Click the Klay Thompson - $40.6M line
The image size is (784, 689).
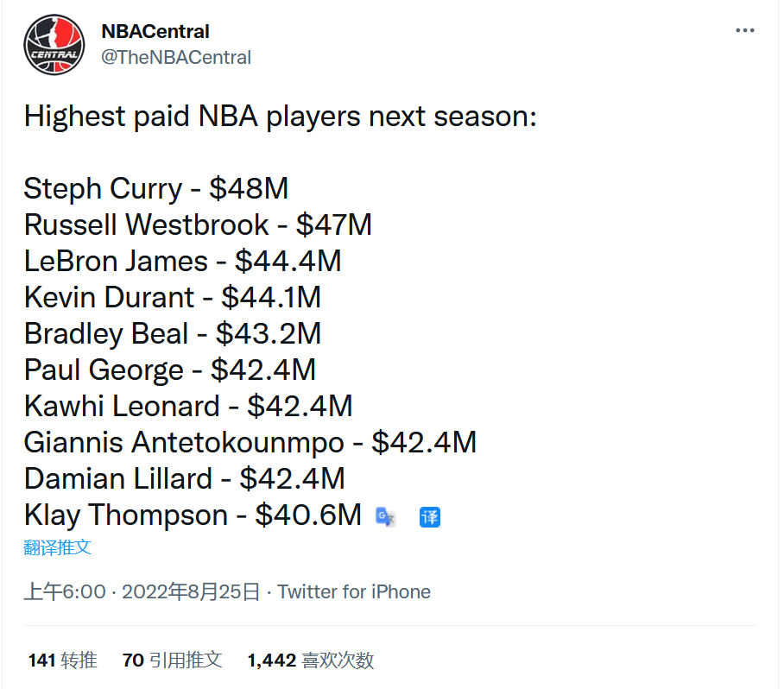[x=193, y=515]
